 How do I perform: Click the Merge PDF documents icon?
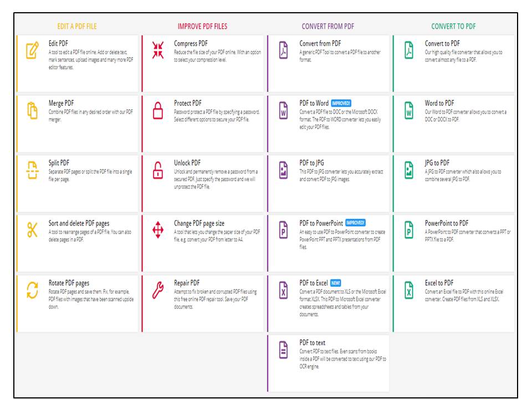[33, 110]
